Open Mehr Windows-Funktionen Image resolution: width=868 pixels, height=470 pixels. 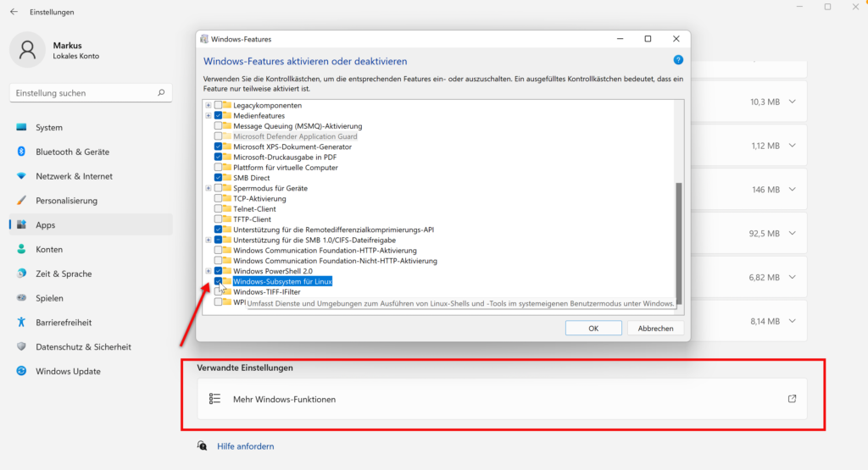coord(502,399)
